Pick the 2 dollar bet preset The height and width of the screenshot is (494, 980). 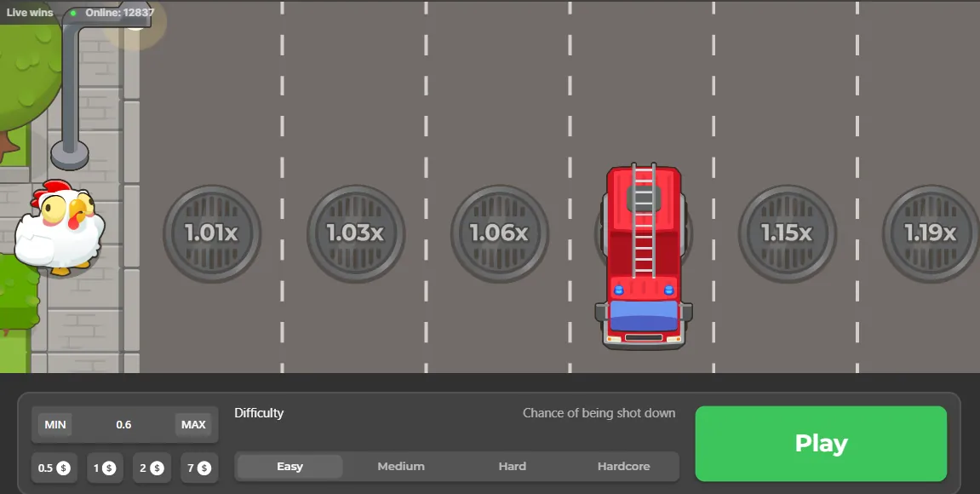tap(151, 468)
